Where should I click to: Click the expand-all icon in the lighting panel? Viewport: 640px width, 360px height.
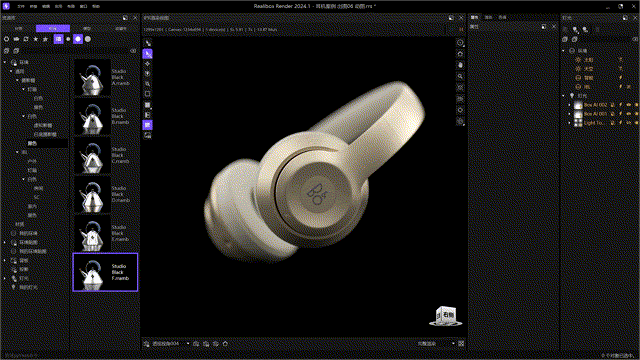565,39
